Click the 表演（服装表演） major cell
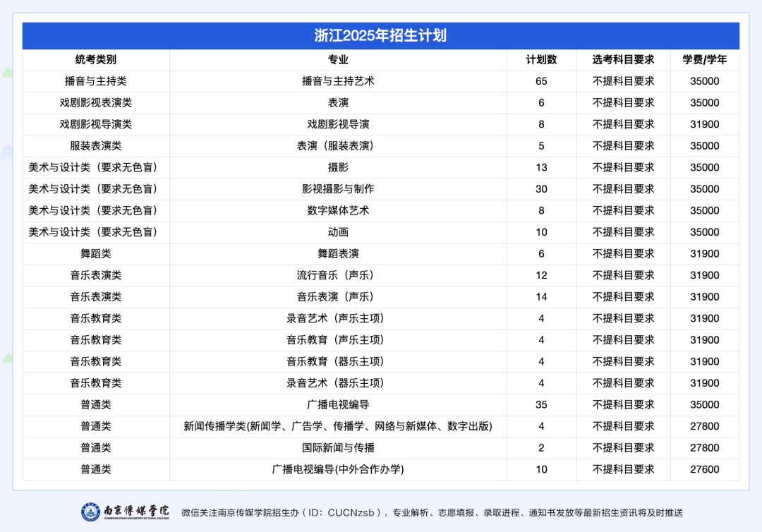The image size is (762, 532). 338,146
